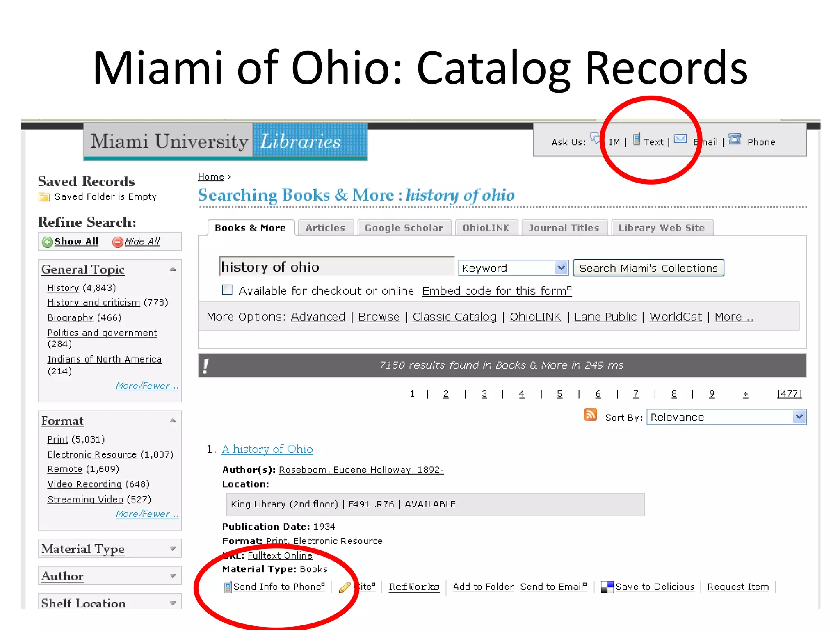Image resolution: width=840 pixels, height=630 pixels.
Task: Filter by Indians of North America
Action: click(105, 359)
